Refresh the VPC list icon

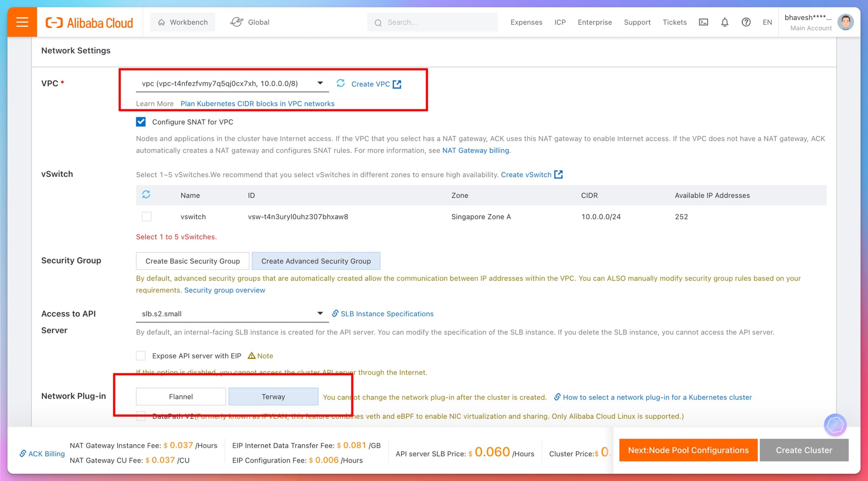pos(341,83)
